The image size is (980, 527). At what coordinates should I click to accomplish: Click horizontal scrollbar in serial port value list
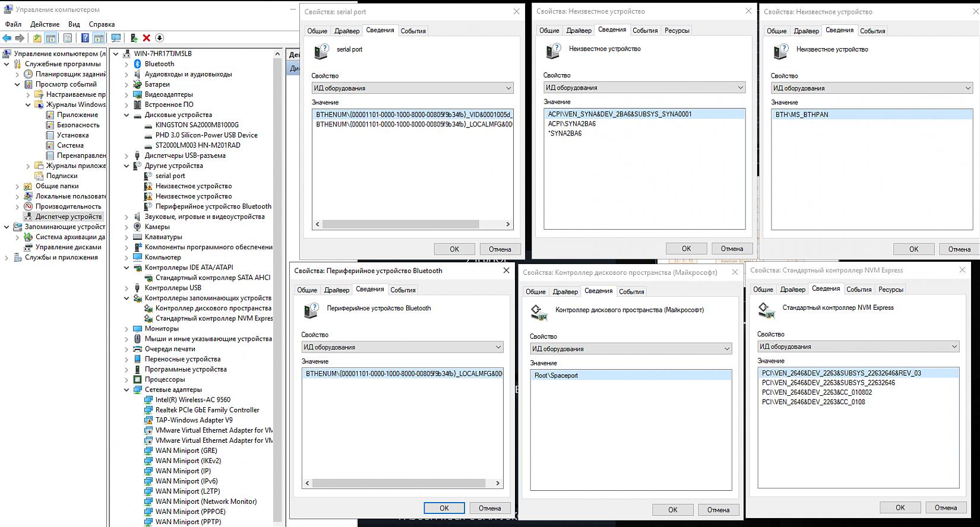click(x=400, y=224)
